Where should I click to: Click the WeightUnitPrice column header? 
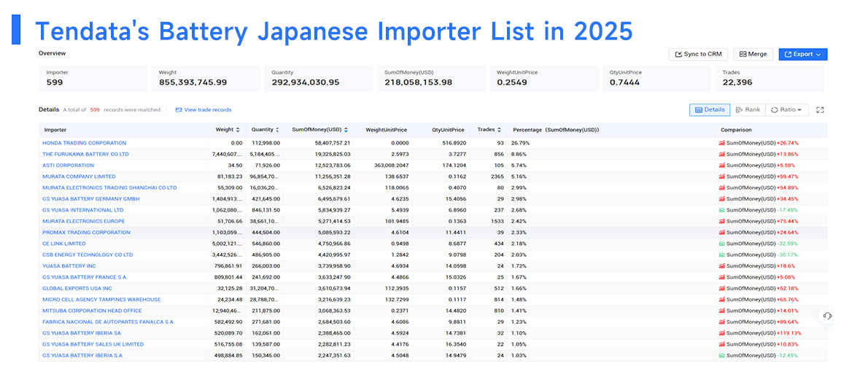[x=387, y=130]
